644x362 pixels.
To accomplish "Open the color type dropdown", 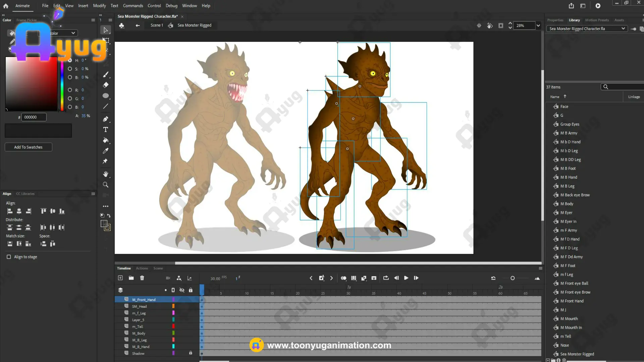I will tap(73, 33).
